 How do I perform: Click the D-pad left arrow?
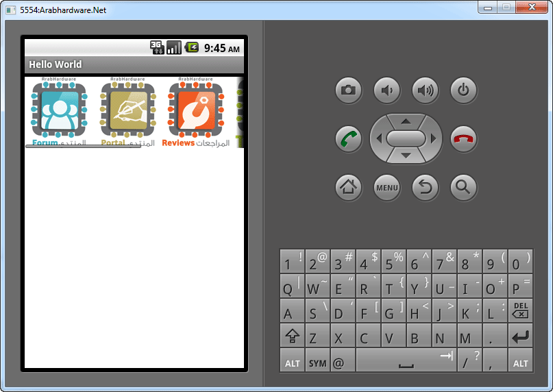(x=379, y=138)
